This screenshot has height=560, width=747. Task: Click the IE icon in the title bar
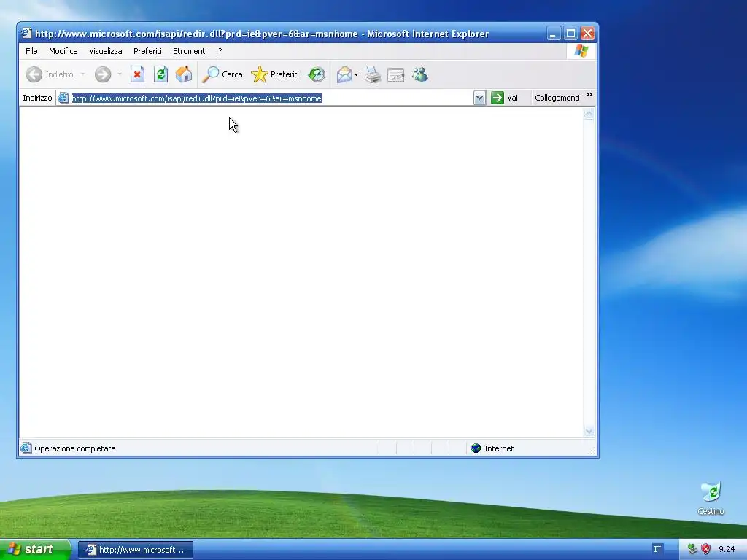26,34
